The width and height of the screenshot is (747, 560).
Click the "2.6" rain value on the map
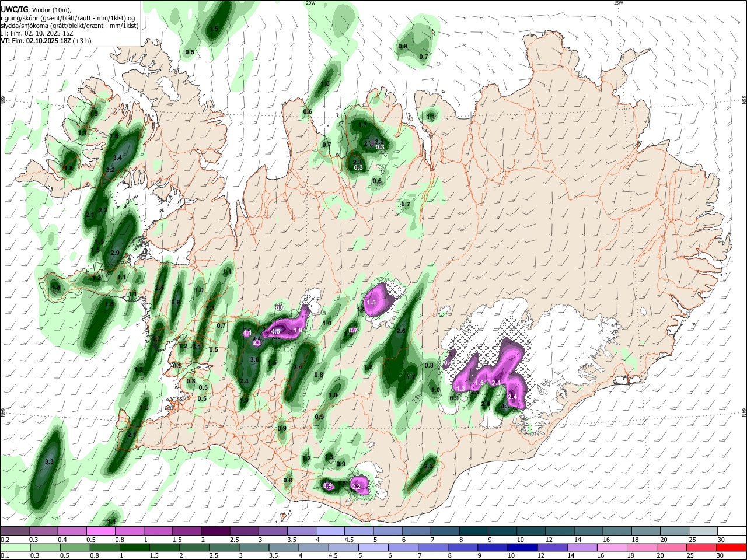[400, 331]
